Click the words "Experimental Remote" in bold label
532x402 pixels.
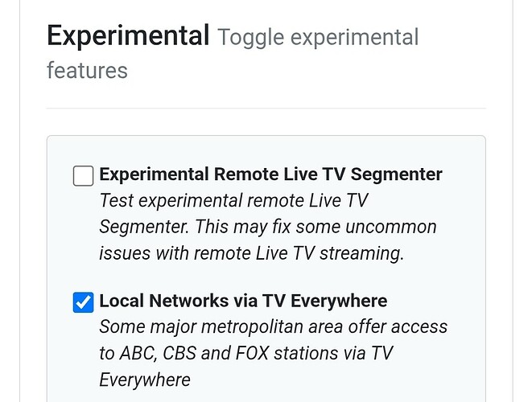point(190,174)
